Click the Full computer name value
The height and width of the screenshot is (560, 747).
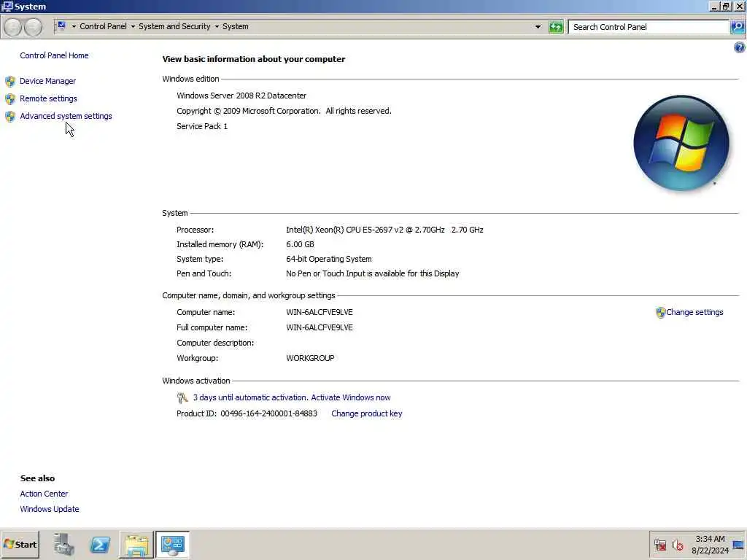coord(320,327)
